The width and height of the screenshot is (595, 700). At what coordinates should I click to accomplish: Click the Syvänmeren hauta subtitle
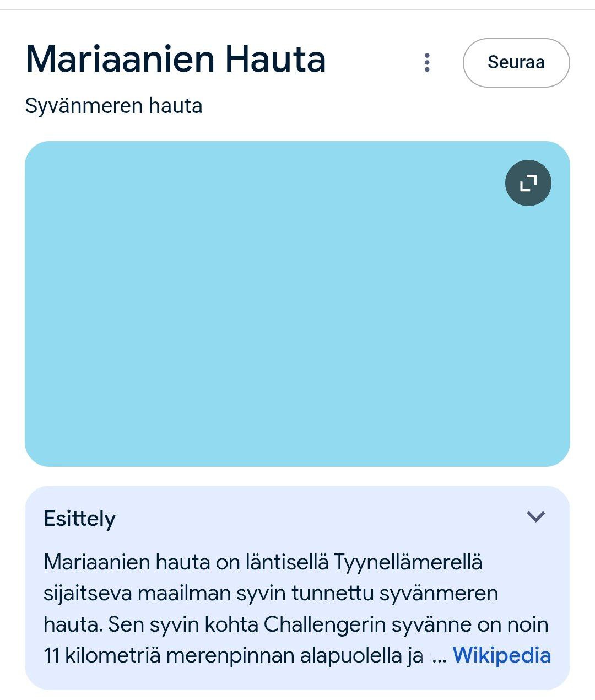click(113, 106)
